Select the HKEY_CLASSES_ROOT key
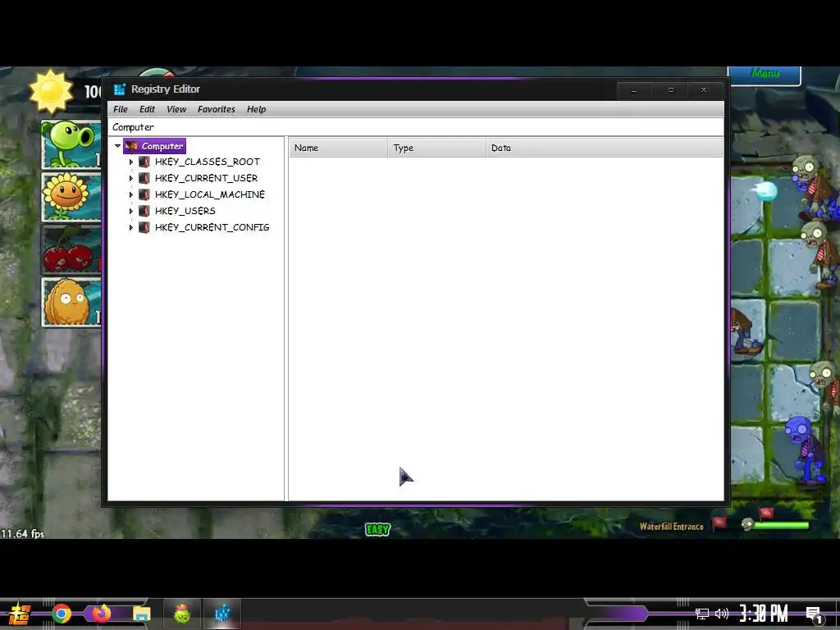This screenshot has width=840, height=630. [x=208, y=162]
